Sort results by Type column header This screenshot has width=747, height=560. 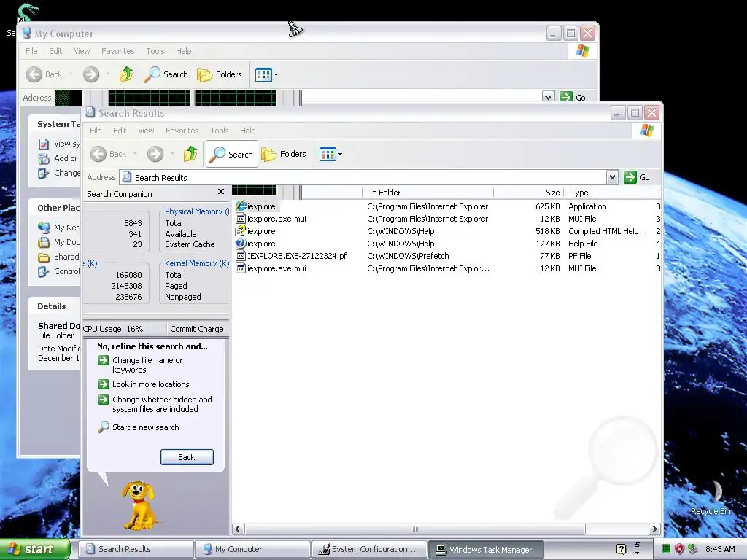[x=608, y=192]
